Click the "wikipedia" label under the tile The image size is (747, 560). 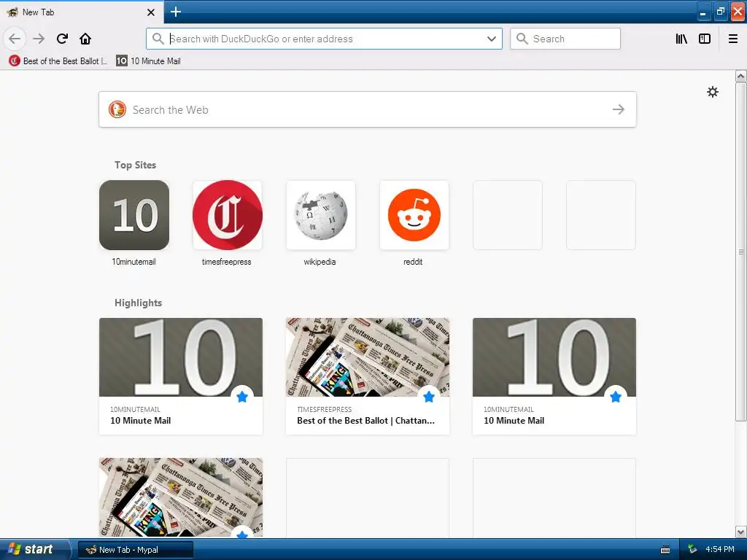(320, 262)
